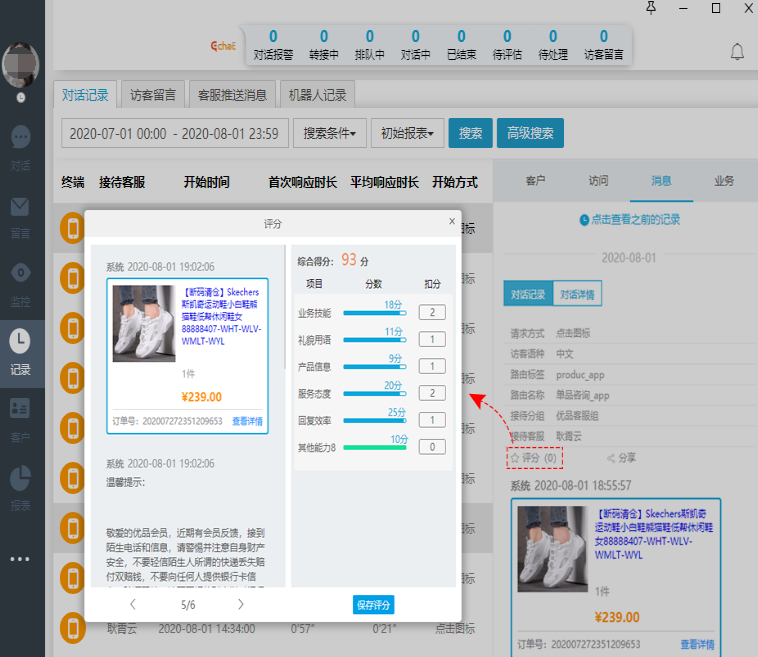Click the first mobile terminal icon in list

click(x=73, y=228)
